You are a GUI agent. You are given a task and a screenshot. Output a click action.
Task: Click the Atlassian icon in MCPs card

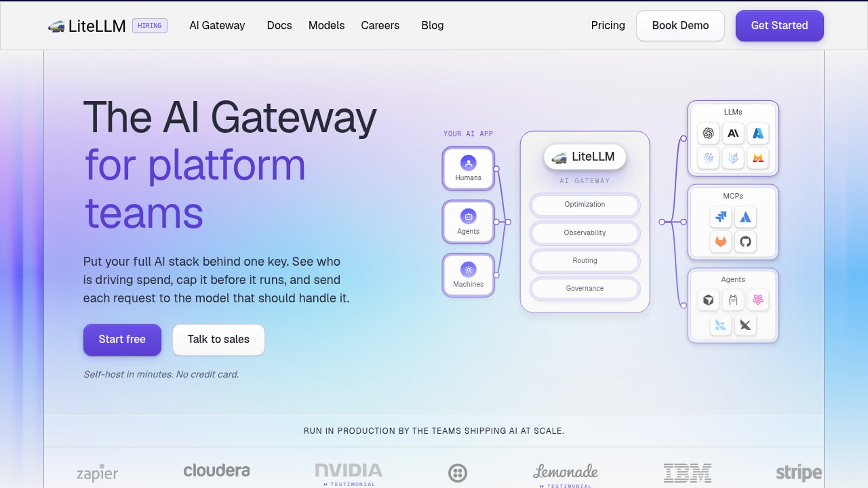[745, 217]
